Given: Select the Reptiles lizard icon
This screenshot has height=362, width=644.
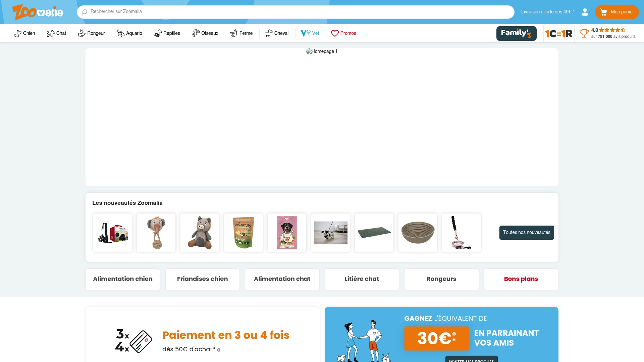Looking at the screenshot, I should click(x=157, y=33).
